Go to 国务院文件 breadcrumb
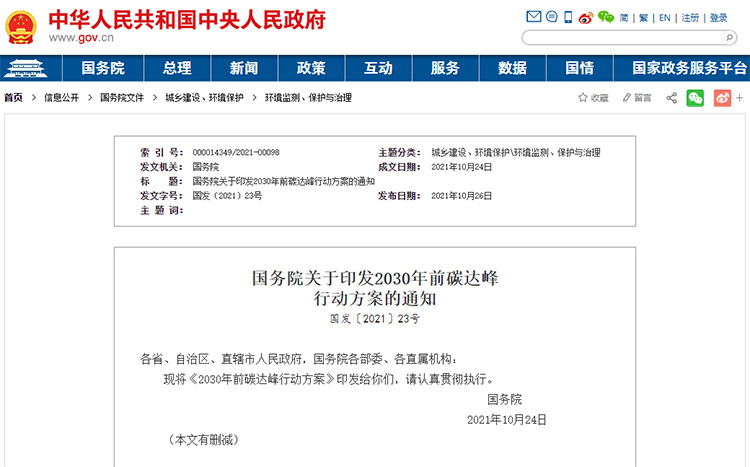750x467 pixels. pyautogui.click(x=122, y=98)
